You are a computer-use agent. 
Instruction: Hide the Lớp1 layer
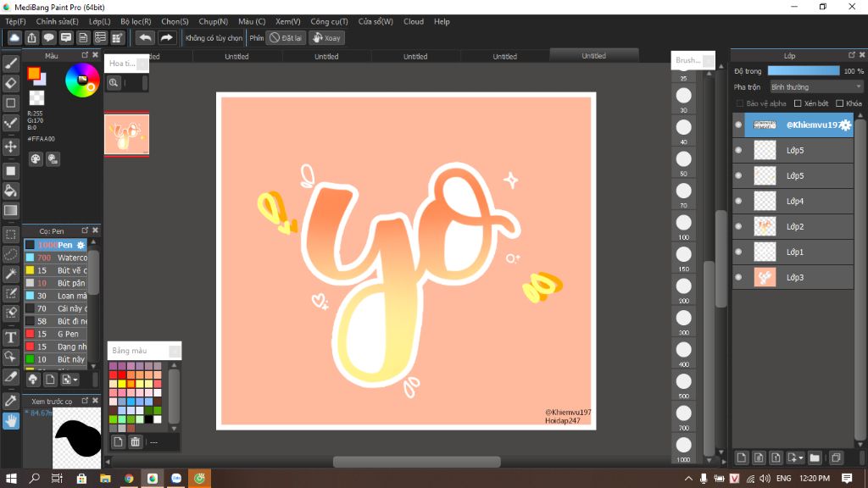738,252
